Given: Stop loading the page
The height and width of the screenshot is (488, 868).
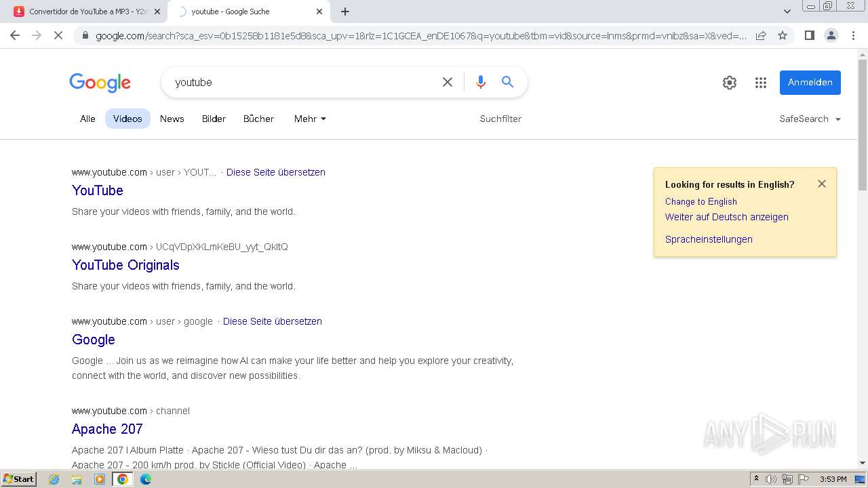Looking at the screenshot, I should (x=58, y=35).
